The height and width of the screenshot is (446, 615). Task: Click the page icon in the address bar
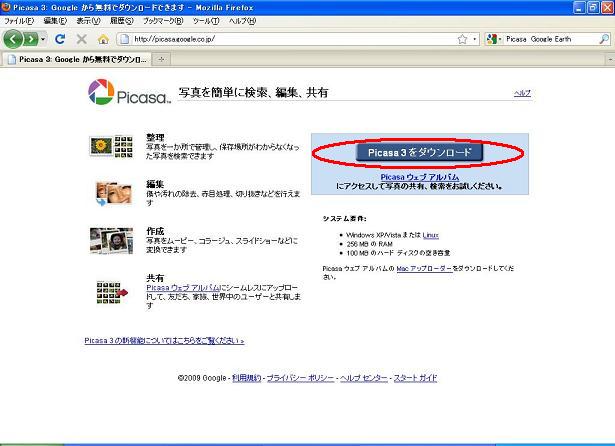[124, 39]
